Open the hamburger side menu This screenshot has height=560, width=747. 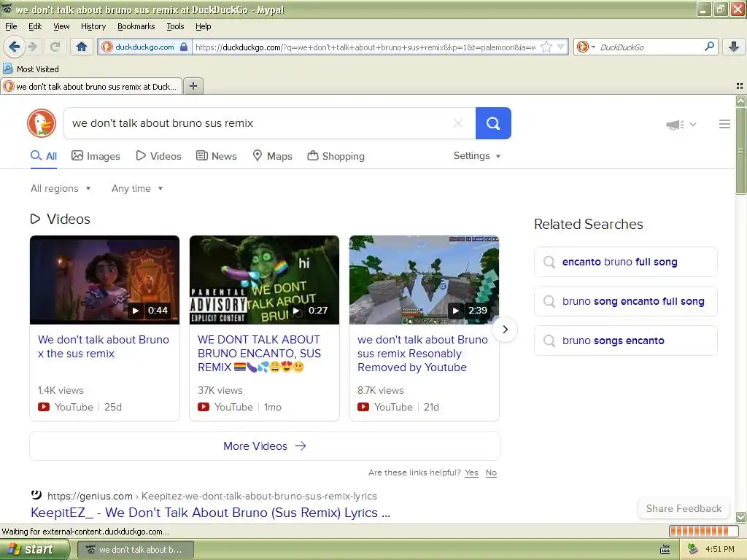724,124
